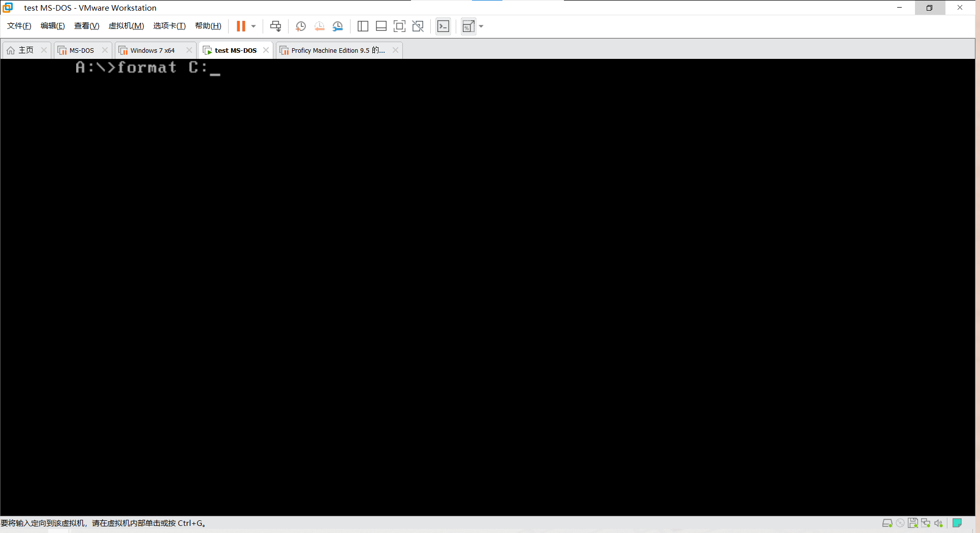Viewport: 980px width, 533px height.
Task: Open the 帮助(H) menu
Action: (x=208, y=26)
